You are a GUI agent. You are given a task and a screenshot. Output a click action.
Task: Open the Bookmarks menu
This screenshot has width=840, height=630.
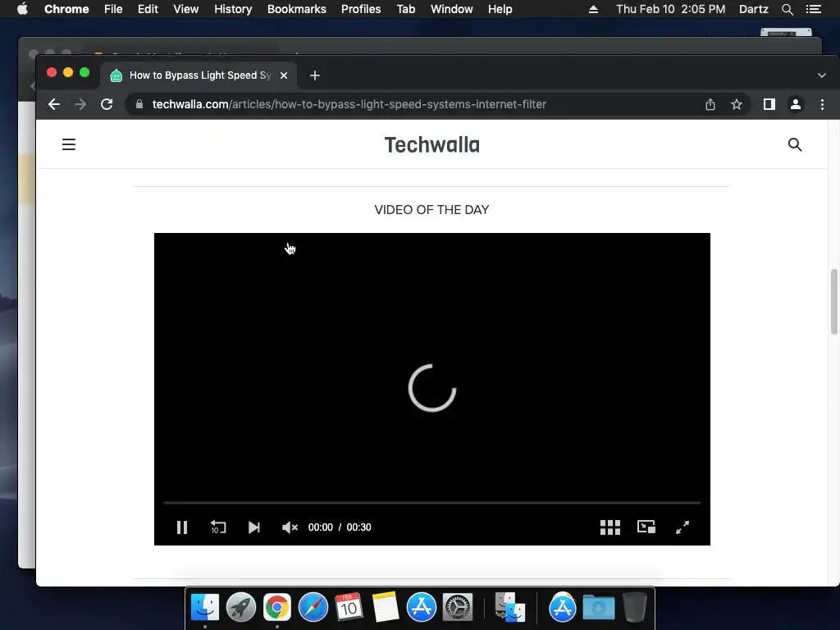pyautogui.click(x=297, y=9)
